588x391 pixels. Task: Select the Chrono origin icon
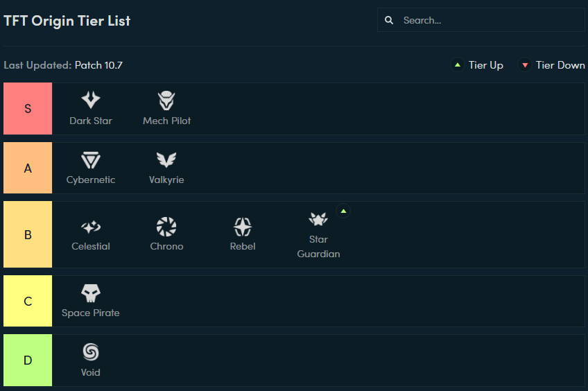coord(166,227)
